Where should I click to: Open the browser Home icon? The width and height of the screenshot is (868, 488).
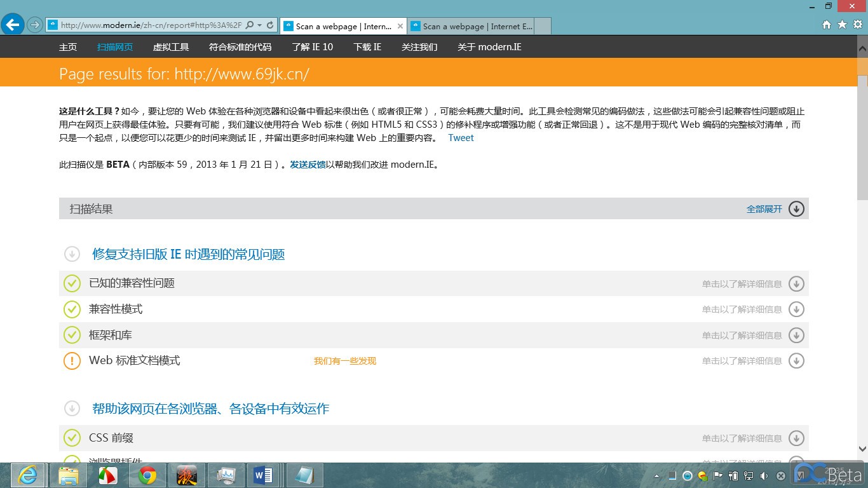826,25
